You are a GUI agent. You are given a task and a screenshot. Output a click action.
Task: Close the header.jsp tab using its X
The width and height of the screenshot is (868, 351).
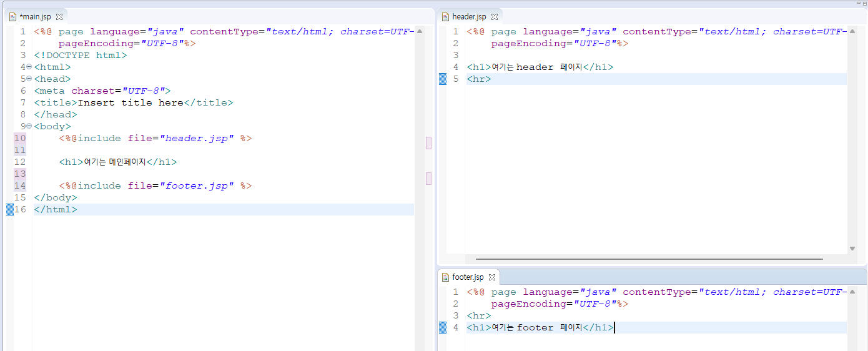(x=494, y=17)
